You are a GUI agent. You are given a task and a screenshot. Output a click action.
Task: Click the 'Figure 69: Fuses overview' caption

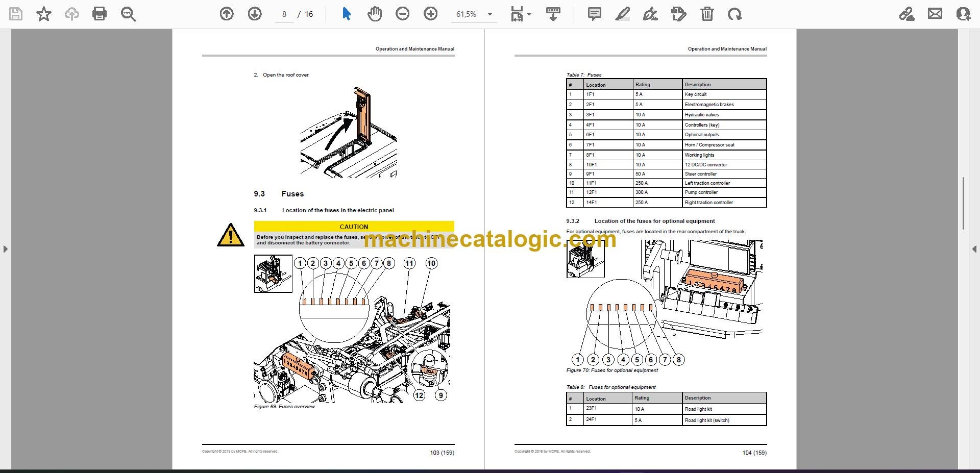[x=284, y=407]
